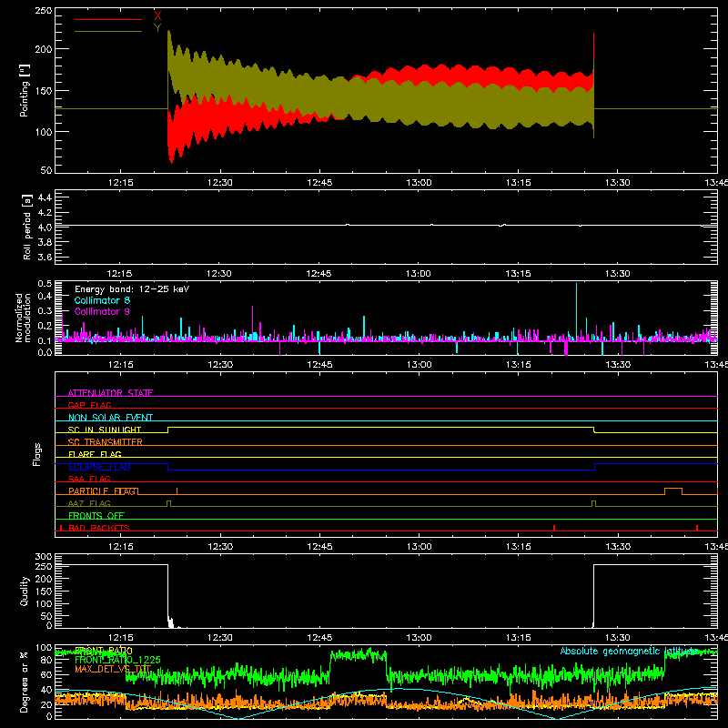
Task: Click the green FRONTS_OFF label
Action: click(x=96, y=515)
